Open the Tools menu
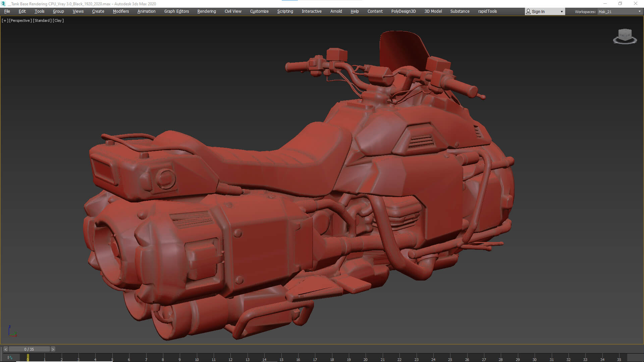Screen dimensions: 644x362 (x=40, y=11)
